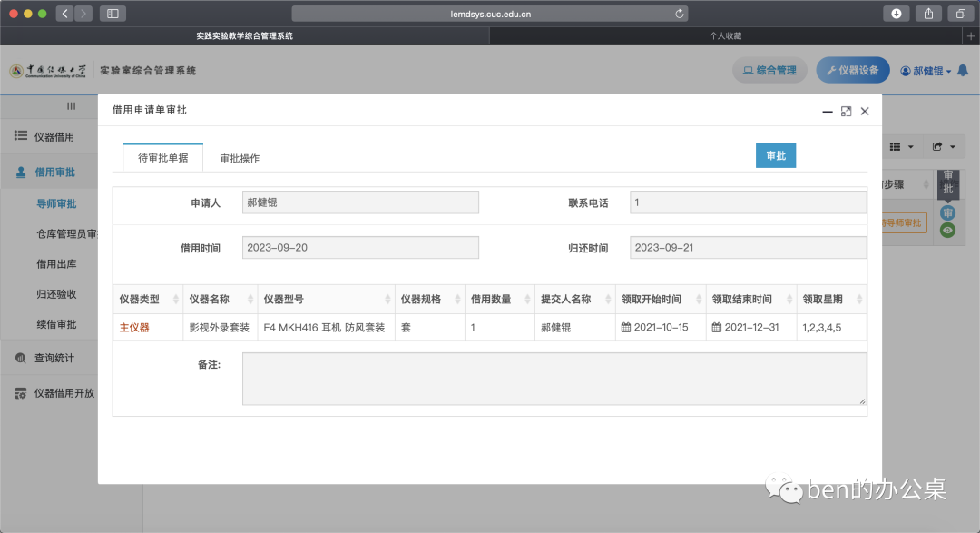Open 借用出库 in the sidebar
The width and height of the screenshot is (980, 533).
tap(56, 264)
